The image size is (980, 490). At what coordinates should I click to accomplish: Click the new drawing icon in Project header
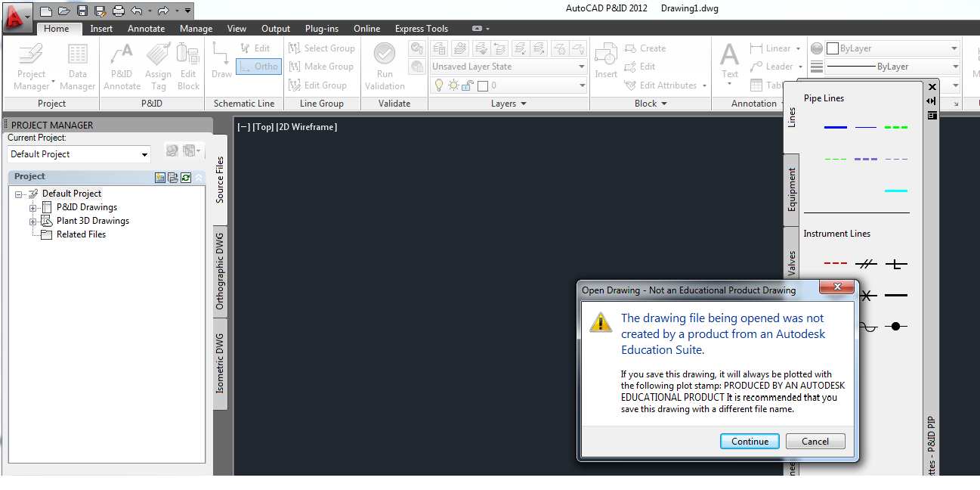pos(160,177)
